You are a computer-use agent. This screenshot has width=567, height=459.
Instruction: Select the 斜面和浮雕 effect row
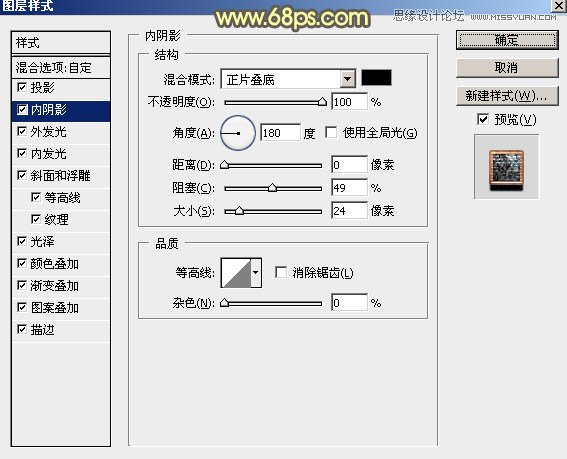click(61, 176)
